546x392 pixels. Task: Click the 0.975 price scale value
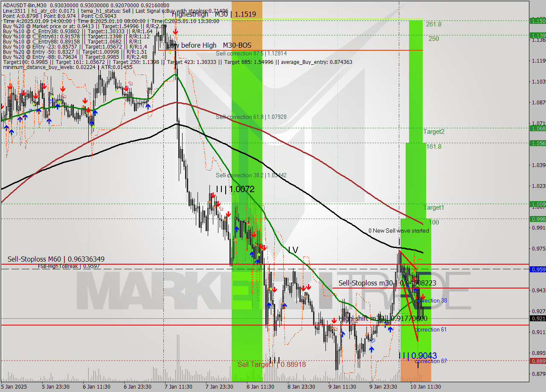coord(539,248)
